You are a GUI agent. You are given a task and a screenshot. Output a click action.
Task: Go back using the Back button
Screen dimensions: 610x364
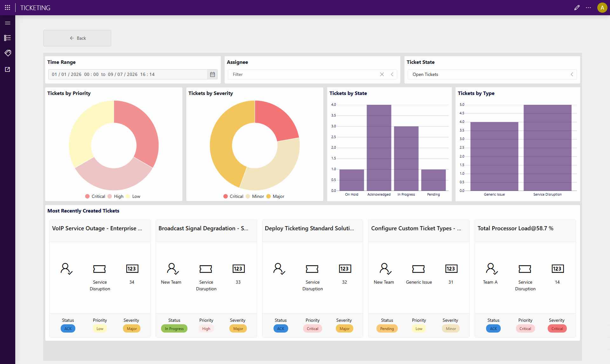point(77,38)
